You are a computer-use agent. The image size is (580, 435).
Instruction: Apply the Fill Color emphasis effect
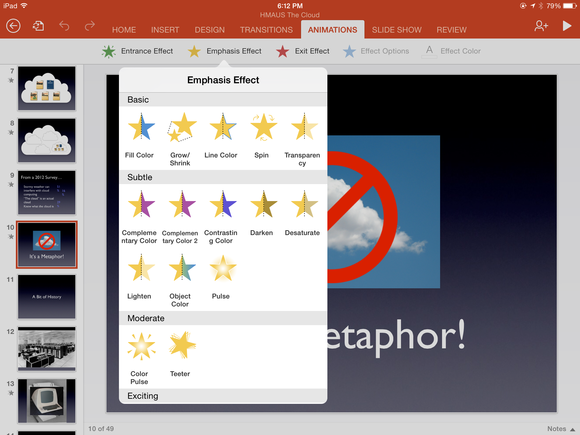(x=139, y=136)
